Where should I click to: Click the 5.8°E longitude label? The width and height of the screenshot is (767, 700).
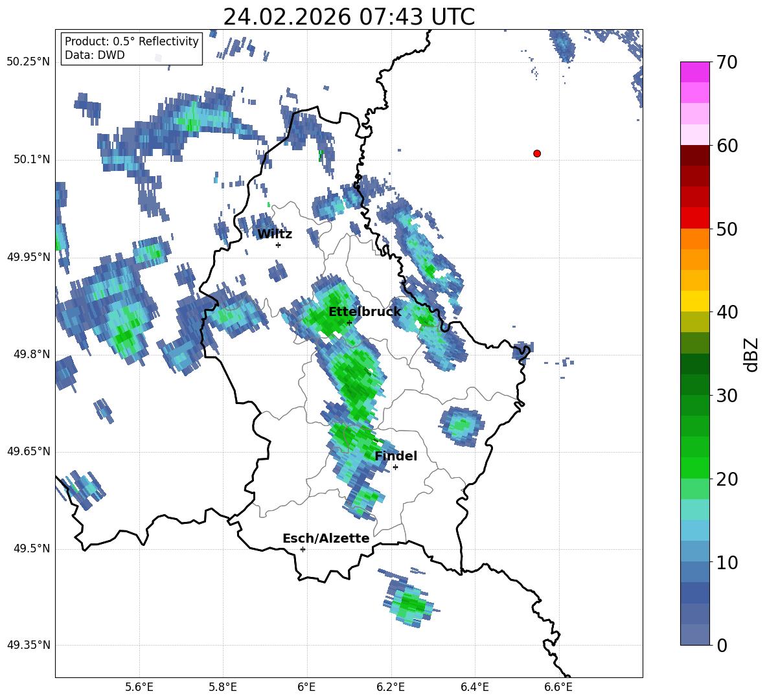click(223, 687)
